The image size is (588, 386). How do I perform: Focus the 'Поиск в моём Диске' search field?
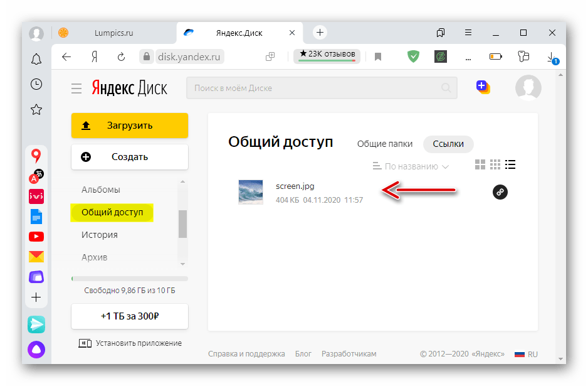322,88
